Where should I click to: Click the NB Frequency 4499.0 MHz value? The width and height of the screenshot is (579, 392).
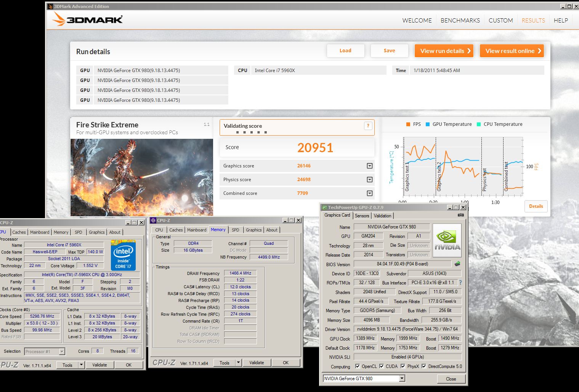point(269,257)
